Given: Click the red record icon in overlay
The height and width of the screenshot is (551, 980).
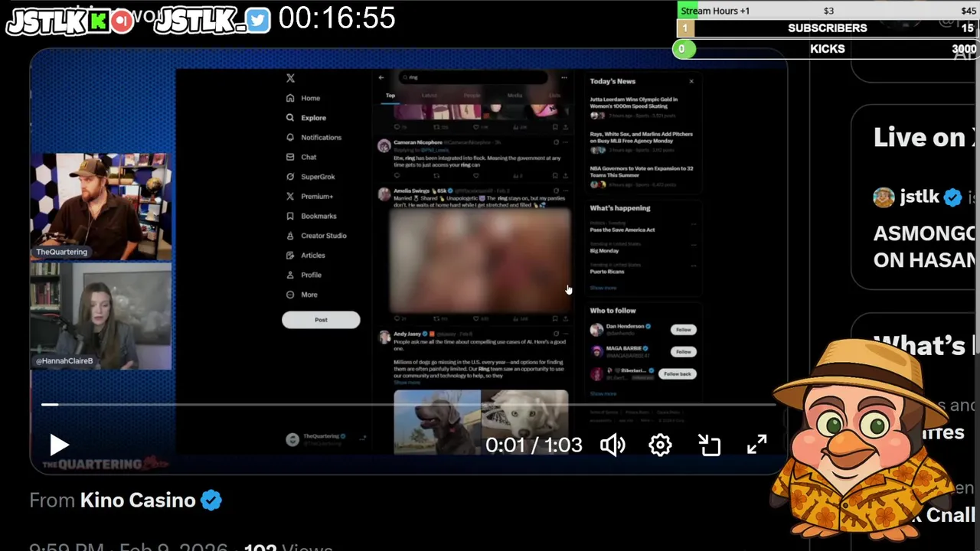Looking at the screenshot, I should (122, 21).
